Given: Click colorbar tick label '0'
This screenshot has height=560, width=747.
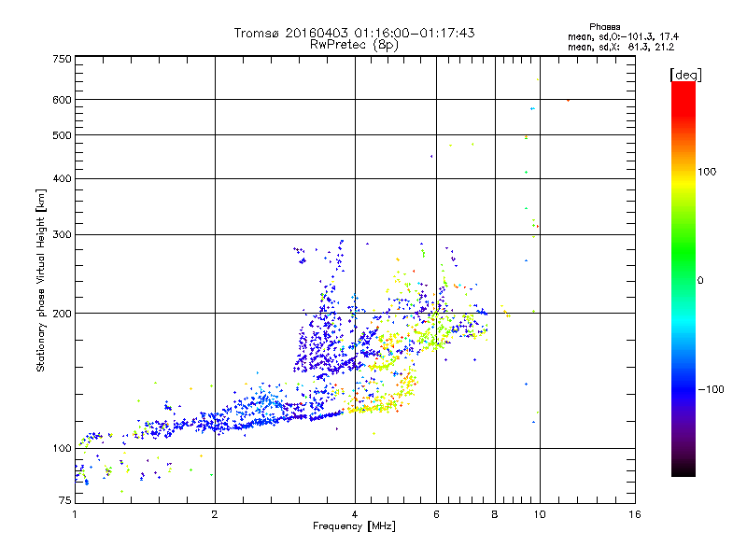Looking at the screenshot, I should (x=700, y=281).
